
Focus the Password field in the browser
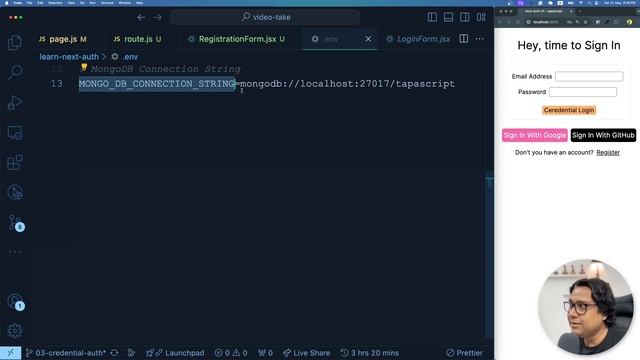(583, 92)
